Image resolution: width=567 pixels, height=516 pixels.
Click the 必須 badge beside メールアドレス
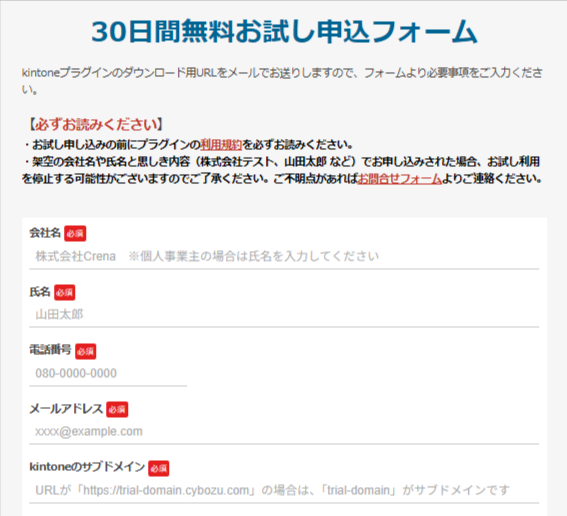point(117,409)
